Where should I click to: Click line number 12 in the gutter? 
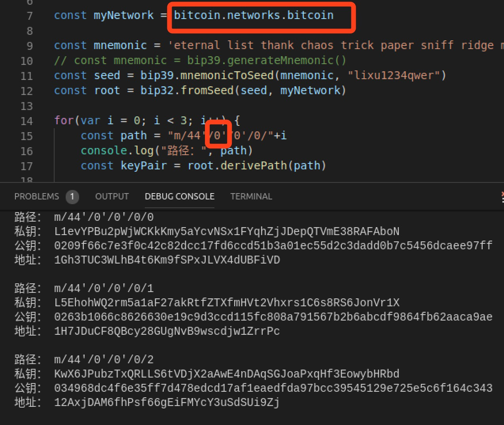pos(27,91)
